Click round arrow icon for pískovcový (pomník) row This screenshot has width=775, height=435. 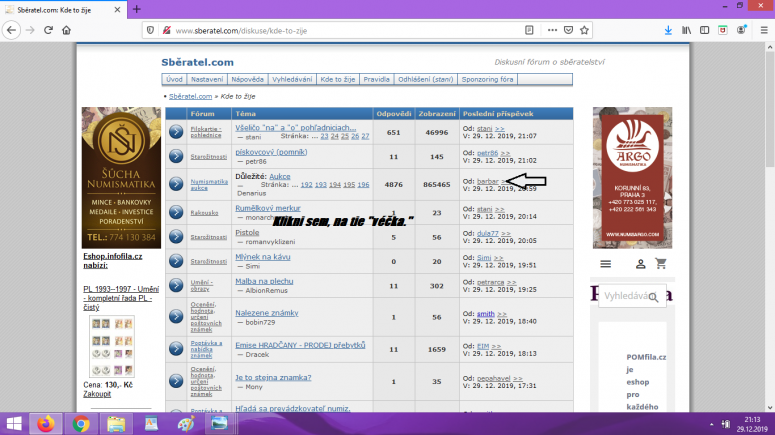pos(176,156)
